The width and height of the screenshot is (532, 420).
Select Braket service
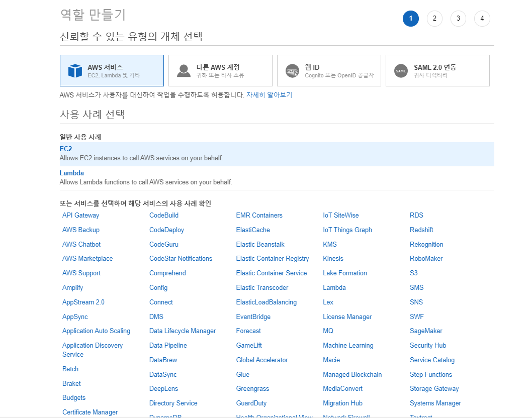(x=71, y=383)
